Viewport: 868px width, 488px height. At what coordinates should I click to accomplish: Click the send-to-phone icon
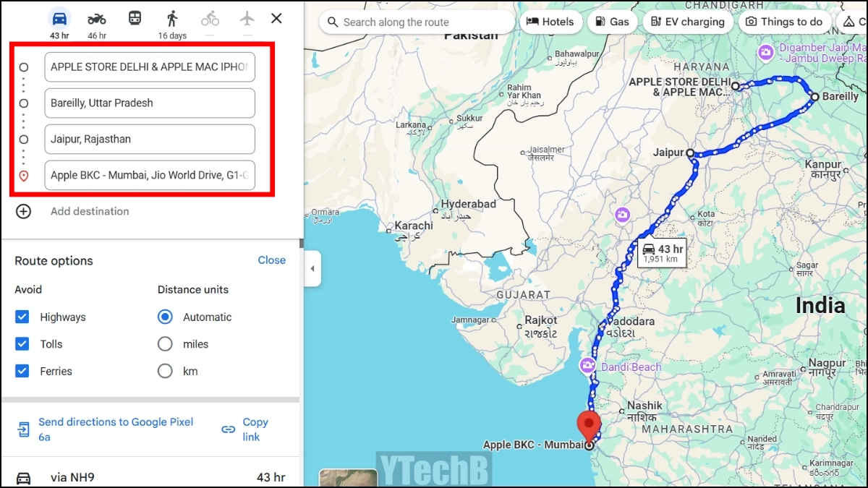(x=24, y=429)
